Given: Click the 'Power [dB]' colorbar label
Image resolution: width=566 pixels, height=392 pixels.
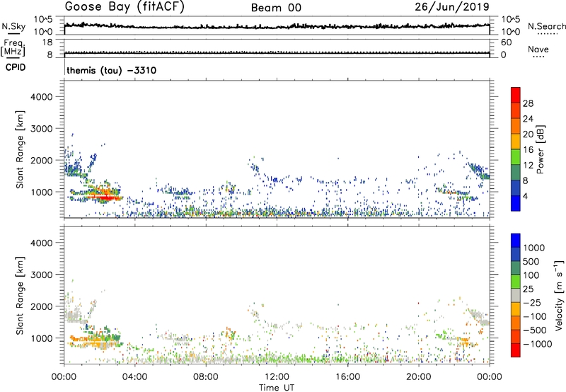Looking at the screenshot, I should (x=541, y=149).
